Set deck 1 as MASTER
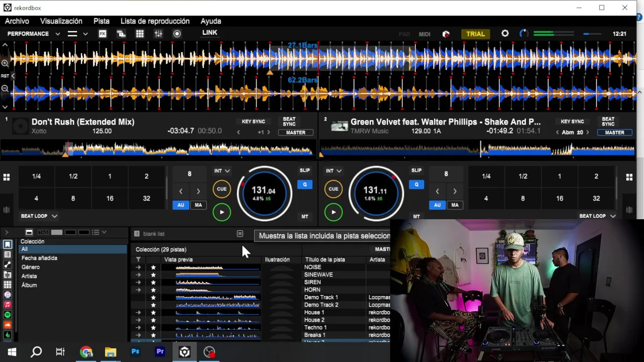 [x=295, y=133]
